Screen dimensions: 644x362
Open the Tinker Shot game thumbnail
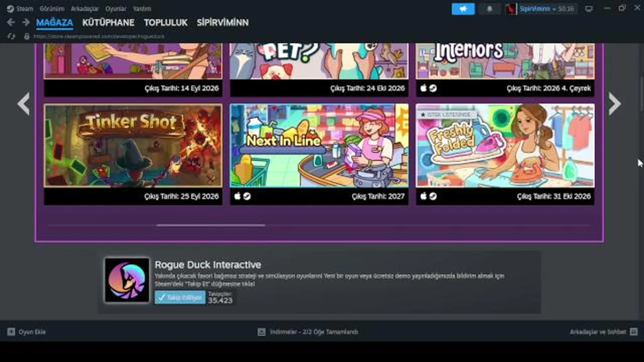[x=133, y=146]
